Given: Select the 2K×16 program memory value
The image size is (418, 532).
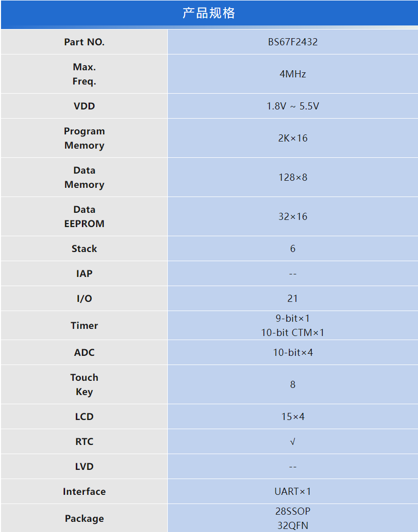Looking at the screenshot, I should point(292,138).
